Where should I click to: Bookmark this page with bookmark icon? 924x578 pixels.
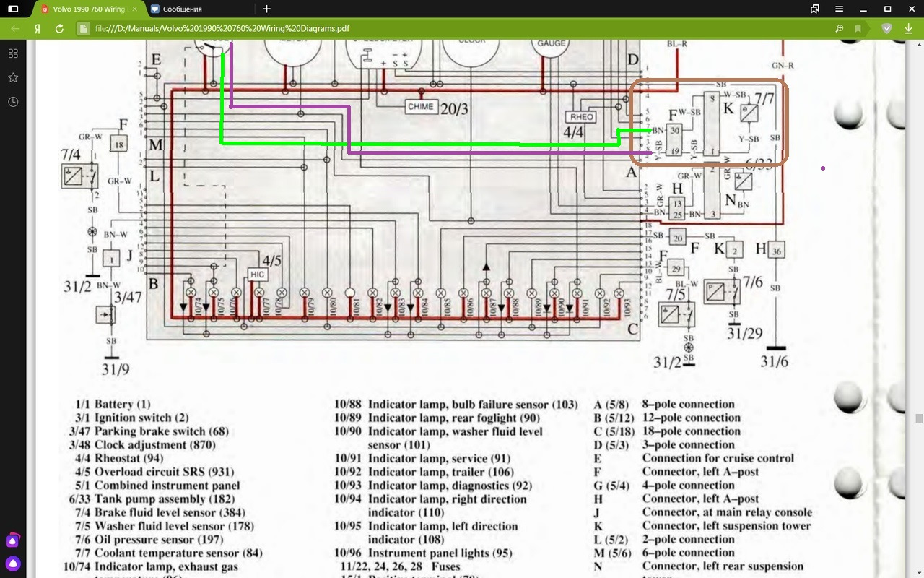[x=858, y=29]
